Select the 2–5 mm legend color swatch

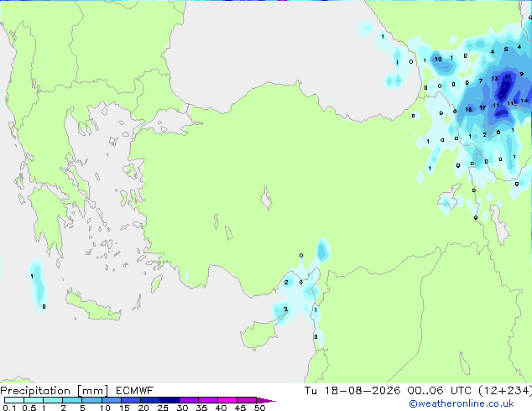pyautogui.click(x=72, y=400)
